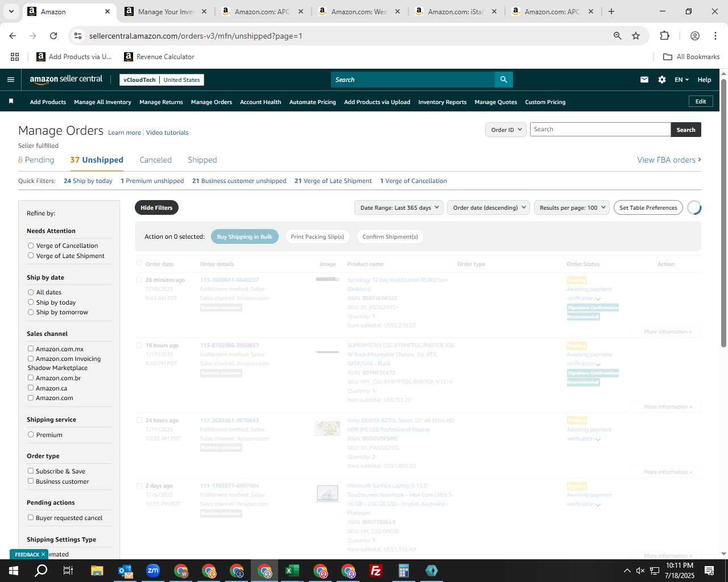
Task: Select Ship by today radio option
Action: (31, 302)
